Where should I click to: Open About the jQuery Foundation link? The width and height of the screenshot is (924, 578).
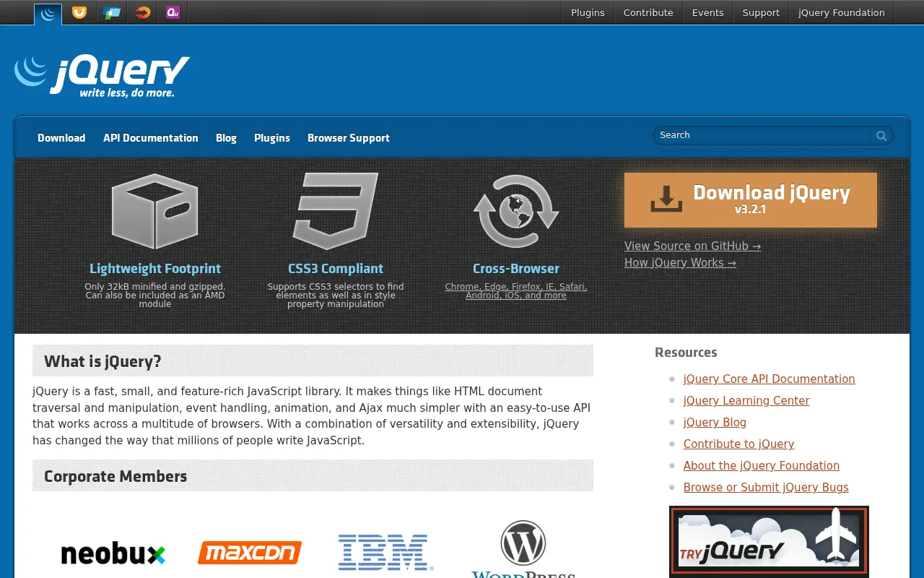coord(762,466)
